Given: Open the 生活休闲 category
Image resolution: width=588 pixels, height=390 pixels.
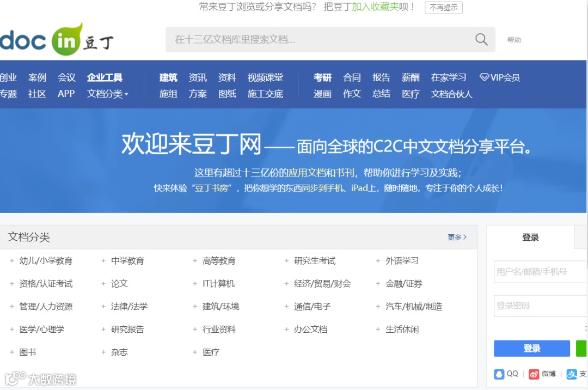Looking at the screenshot, I should click(402, 330).
